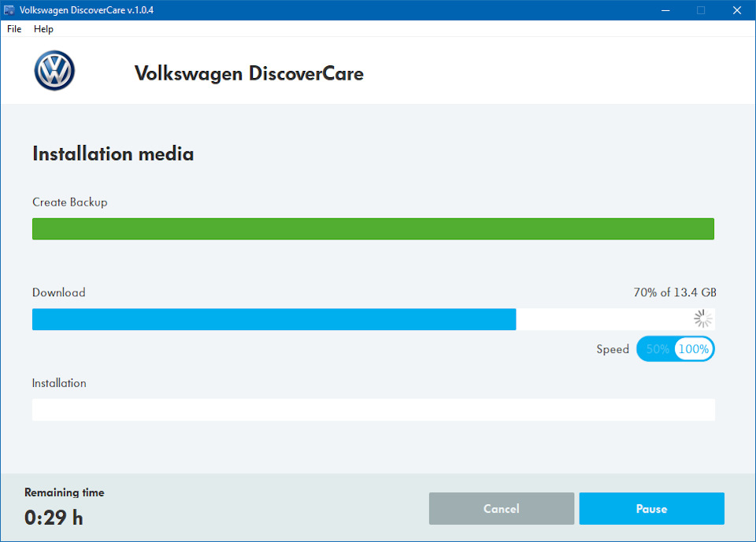Click the "Remaining time" label
The image size is (756, 542).
click(64, 492)
